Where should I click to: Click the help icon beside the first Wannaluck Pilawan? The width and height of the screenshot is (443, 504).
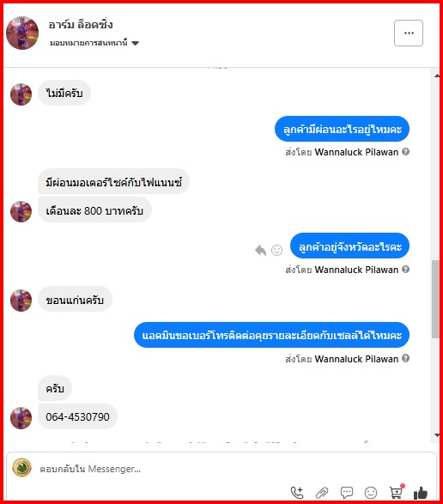pos(406,152)
